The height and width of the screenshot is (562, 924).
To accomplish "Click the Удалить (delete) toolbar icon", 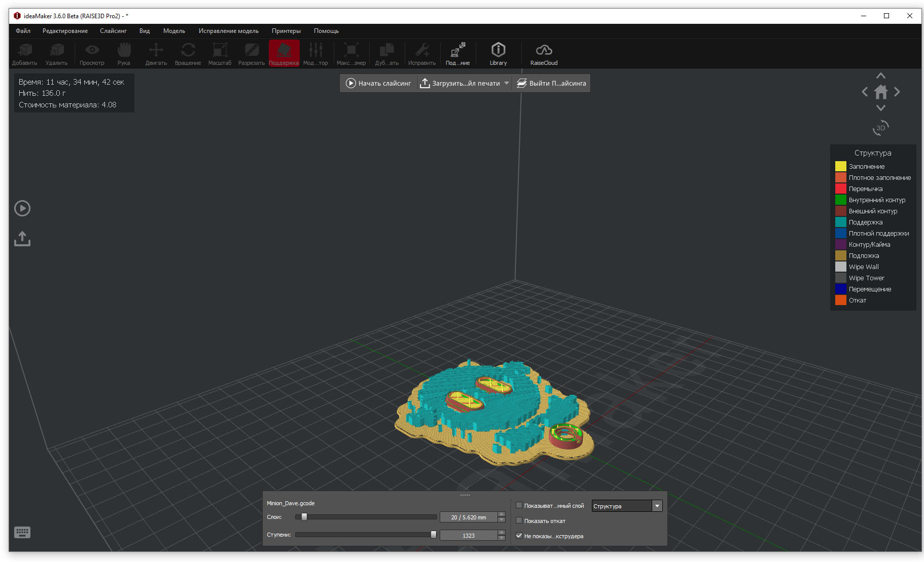I will click(56, 54).
